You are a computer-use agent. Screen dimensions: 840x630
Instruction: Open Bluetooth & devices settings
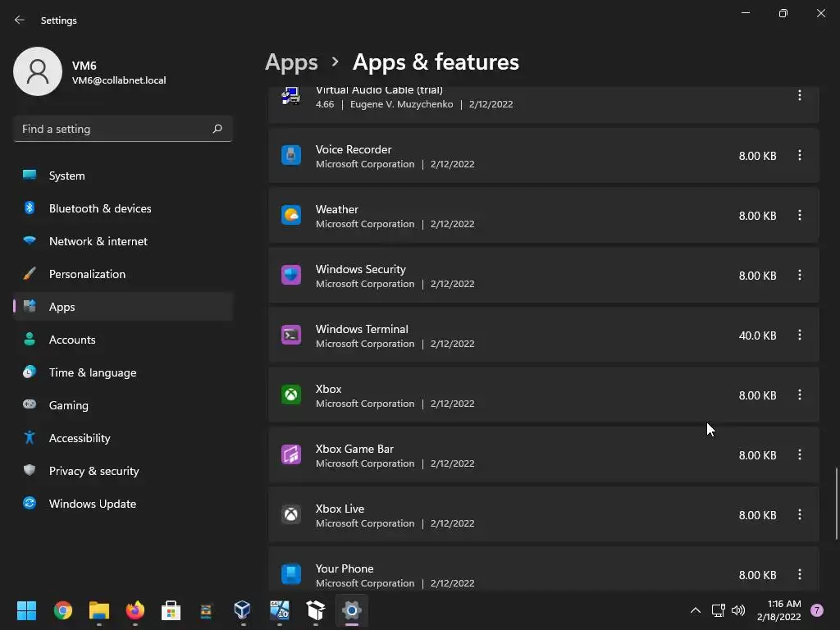click(x=123, y=208)
